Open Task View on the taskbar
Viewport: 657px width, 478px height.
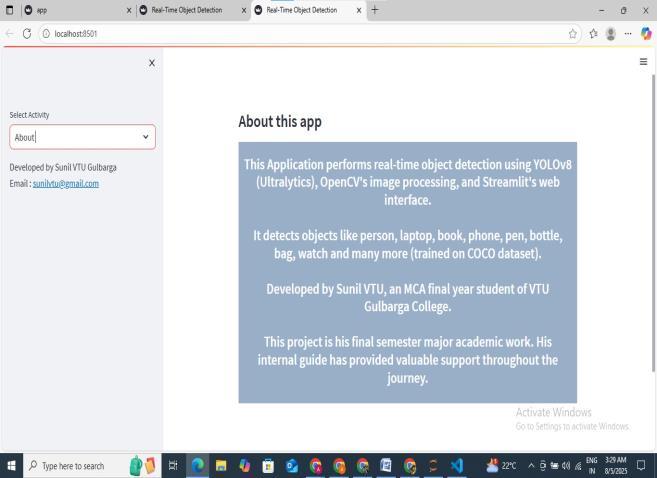(173, 465)
